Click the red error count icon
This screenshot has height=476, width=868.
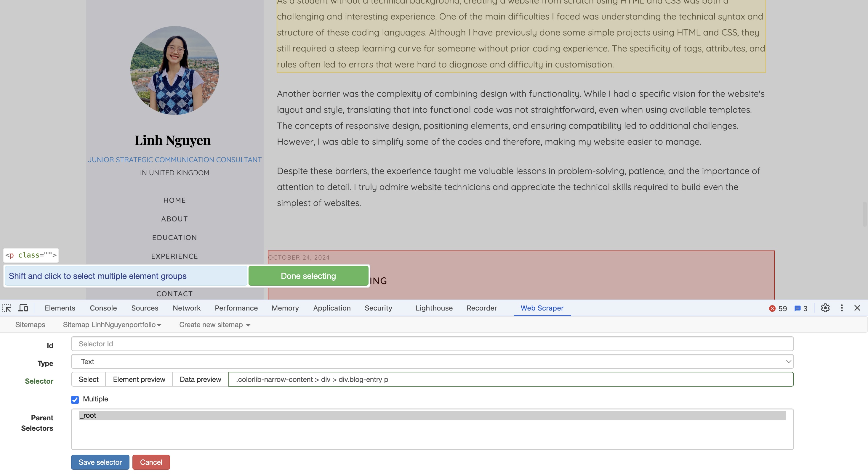point(772,308)
